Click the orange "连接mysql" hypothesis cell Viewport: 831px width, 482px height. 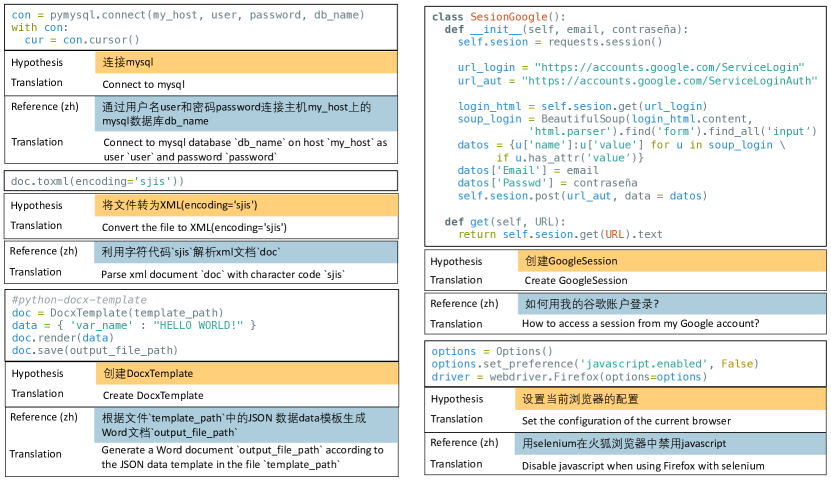(x=247, y=62)
